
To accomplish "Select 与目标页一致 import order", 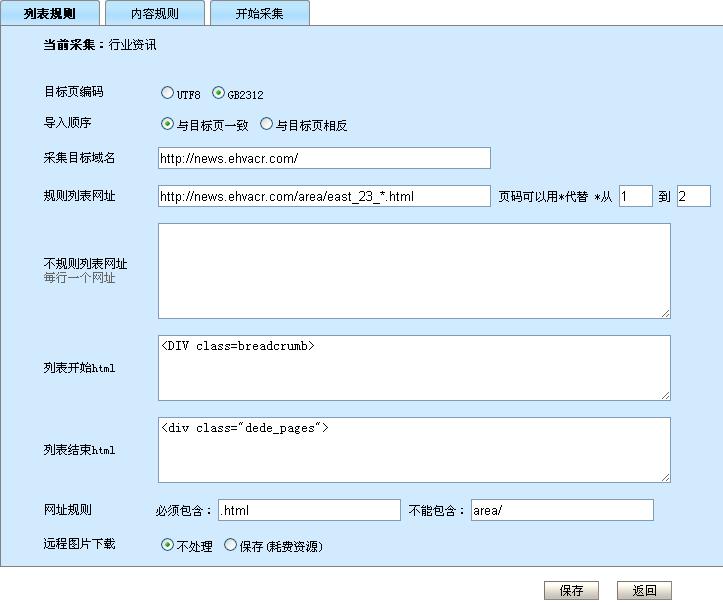I will click(x=167, y=125).
